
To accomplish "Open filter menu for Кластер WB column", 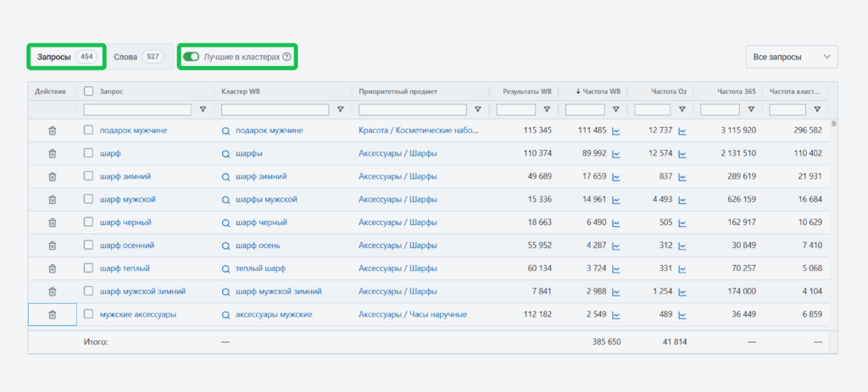I will (x=340, y=109).
